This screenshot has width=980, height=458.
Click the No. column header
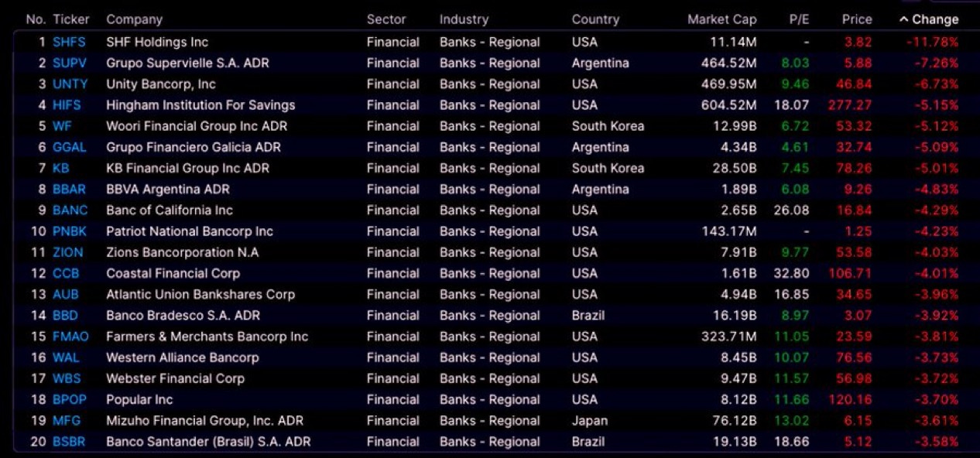pyautogui.click(x=36, y=19)
